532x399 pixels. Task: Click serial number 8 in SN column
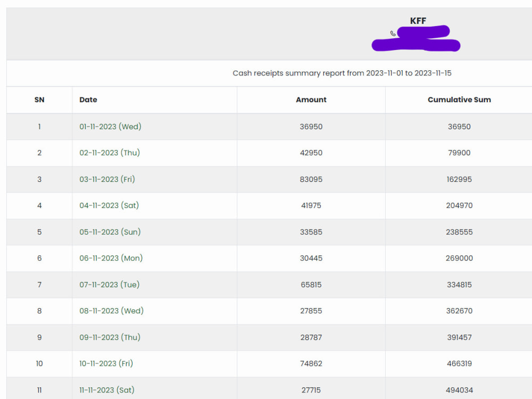39,311
